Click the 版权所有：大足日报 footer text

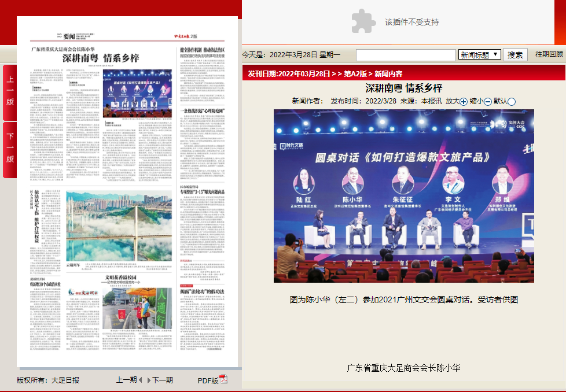tap(47, 380)
